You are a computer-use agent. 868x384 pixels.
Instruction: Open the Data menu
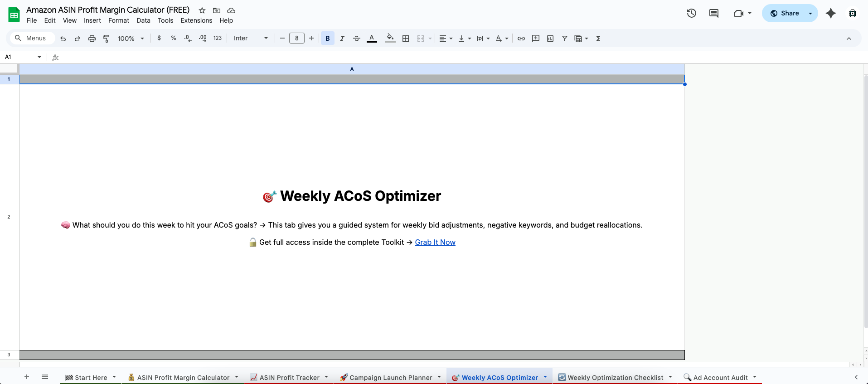(143, 20)
